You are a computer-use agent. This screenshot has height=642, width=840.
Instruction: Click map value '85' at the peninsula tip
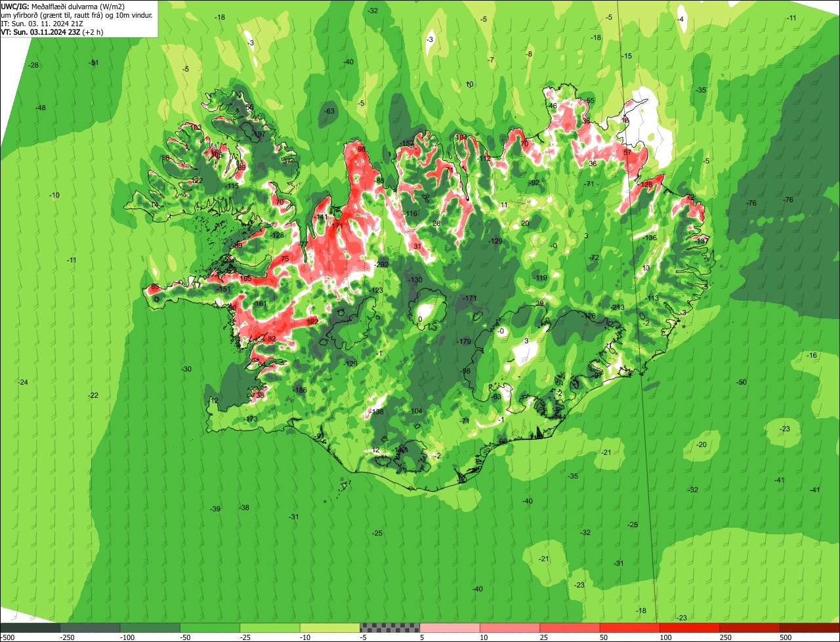click(155, 287)
